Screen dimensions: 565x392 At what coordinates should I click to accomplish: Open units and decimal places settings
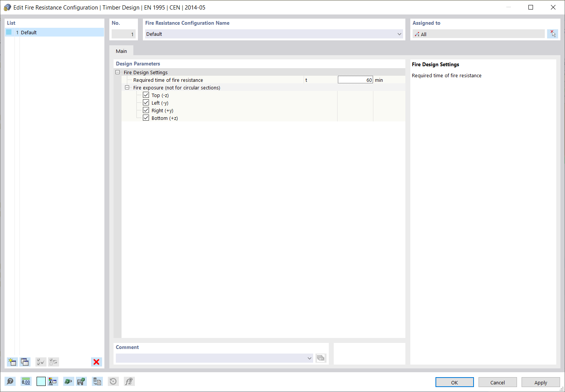[x=26, y=381]
